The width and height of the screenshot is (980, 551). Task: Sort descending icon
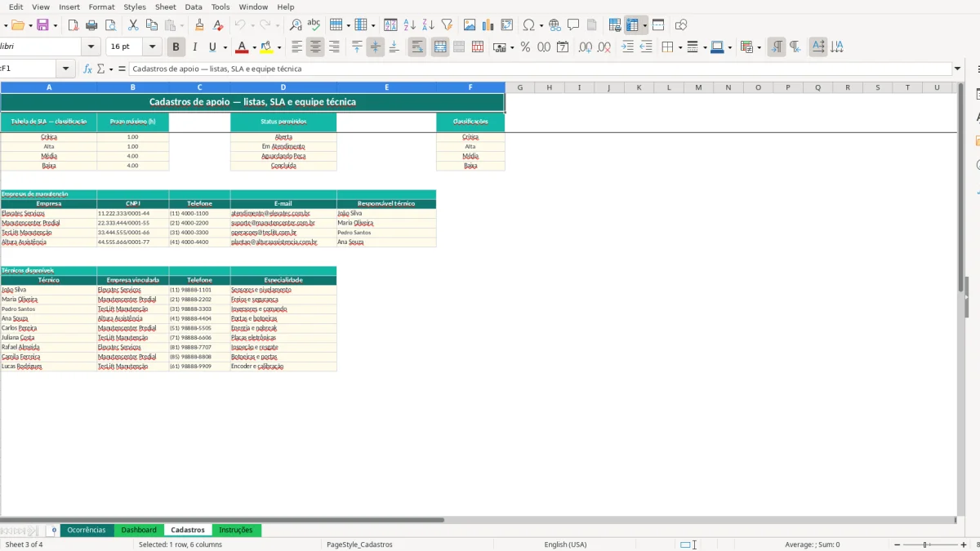(x=428, y=25)
